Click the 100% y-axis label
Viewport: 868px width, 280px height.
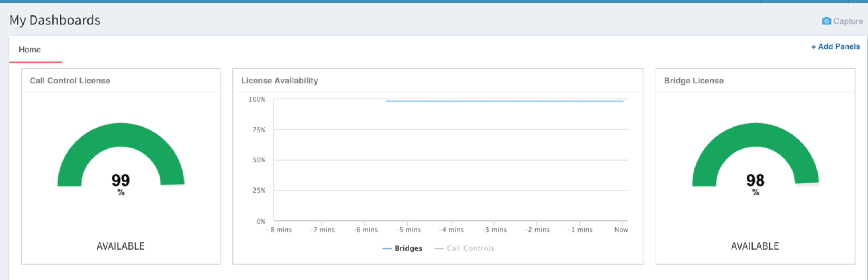pos(257,99)
